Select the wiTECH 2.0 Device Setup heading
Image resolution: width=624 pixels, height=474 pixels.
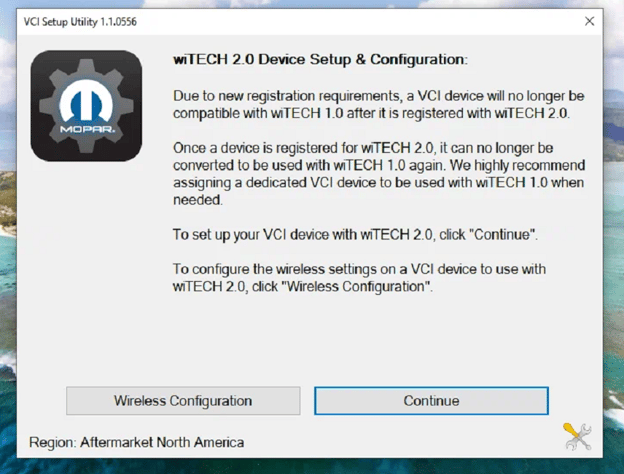coord(319,60)
